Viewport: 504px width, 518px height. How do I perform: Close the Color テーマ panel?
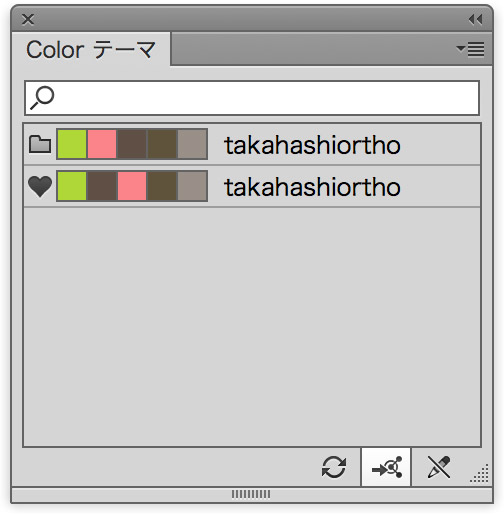click(x=28, y=19)
